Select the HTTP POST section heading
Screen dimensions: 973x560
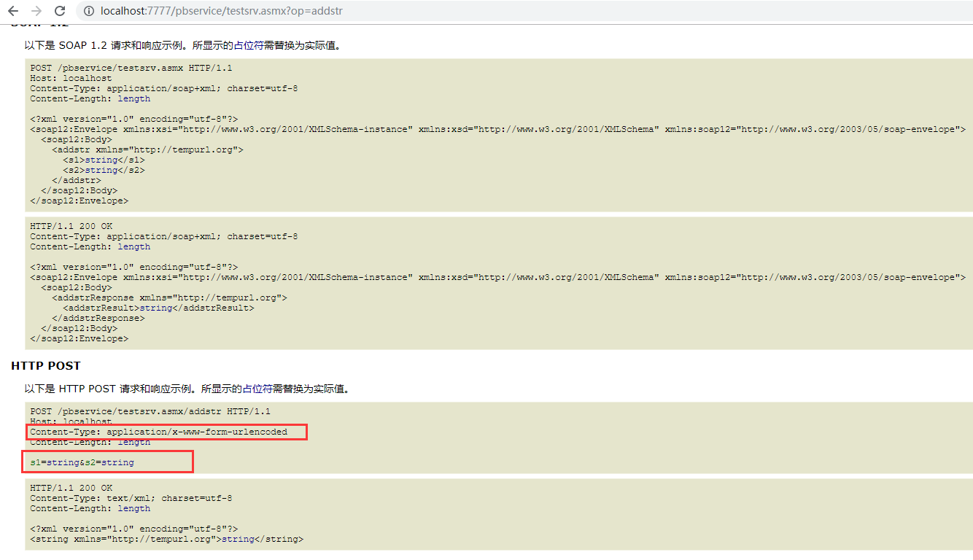tap(45, 365)
